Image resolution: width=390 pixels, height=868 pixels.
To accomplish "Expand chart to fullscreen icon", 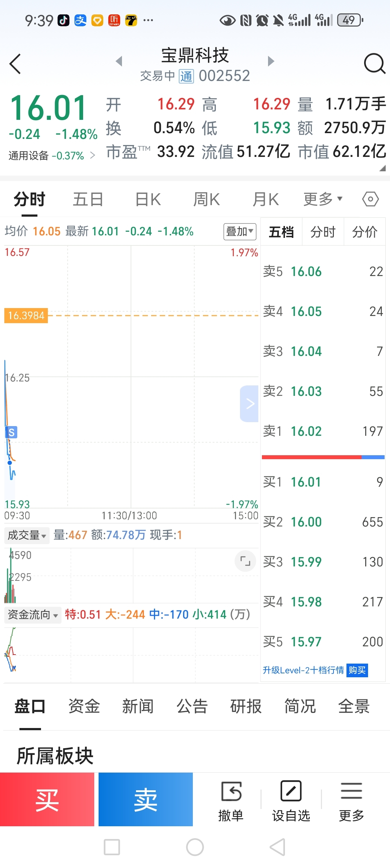I will click(245, 561).
